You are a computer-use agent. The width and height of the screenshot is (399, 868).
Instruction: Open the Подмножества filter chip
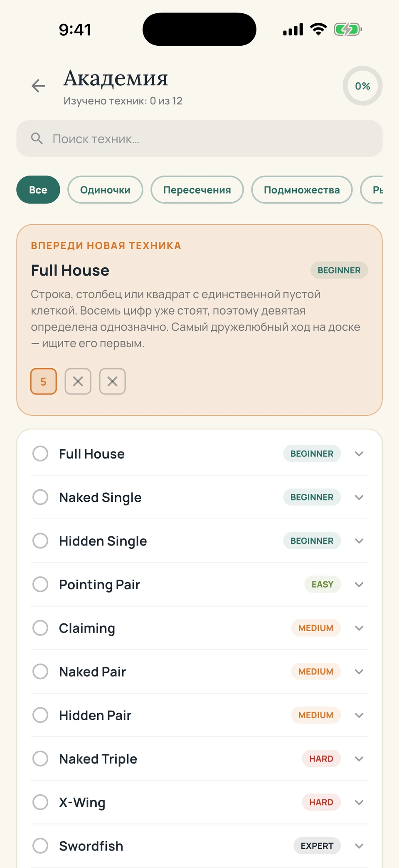point(302,190)
